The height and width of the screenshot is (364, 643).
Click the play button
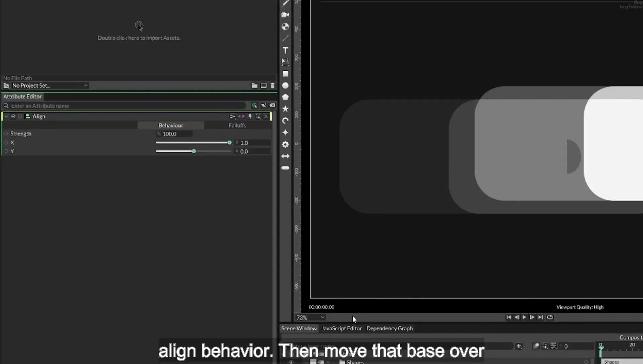(524, 317)
